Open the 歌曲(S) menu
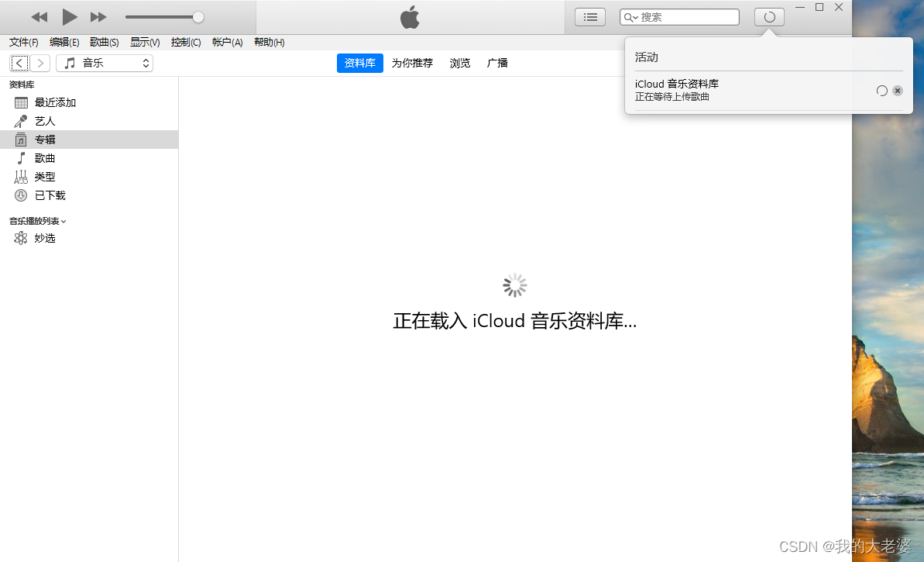Image resolution: width=924 pixels, height=562 pixels. (x=105, y=42)
